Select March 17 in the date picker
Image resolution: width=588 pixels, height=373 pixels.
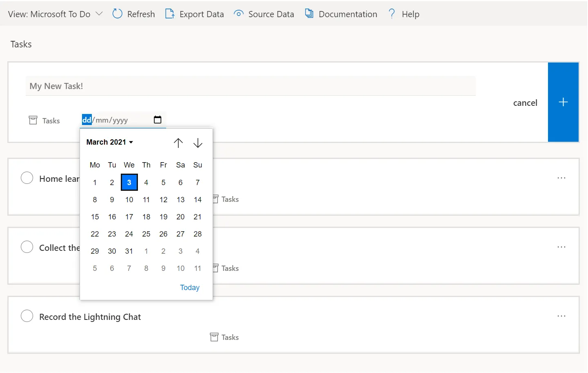(129, 217)
